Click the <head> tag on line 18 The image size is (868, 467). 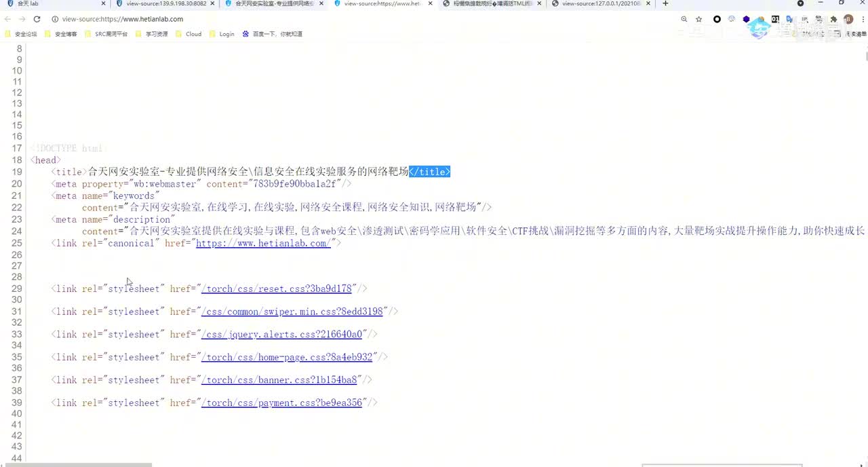pos(45,160)
